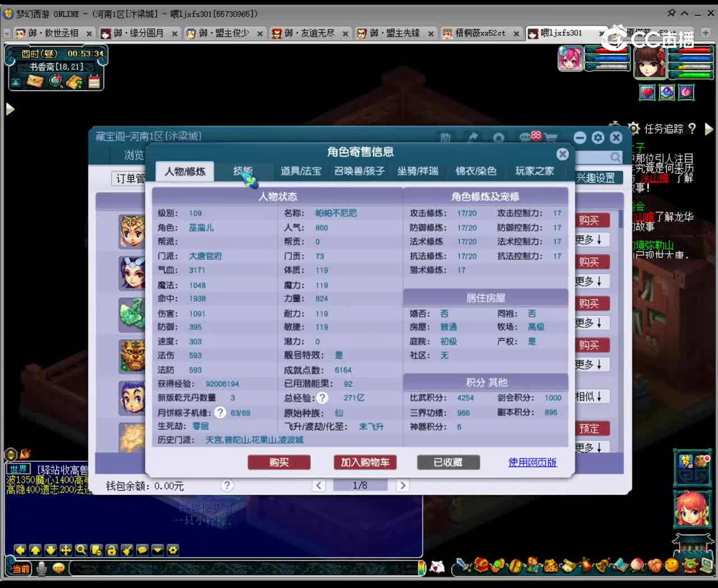Click the help icon next to 月饼粽子机缘
718x588 pixels.
[x=220, y=412]
